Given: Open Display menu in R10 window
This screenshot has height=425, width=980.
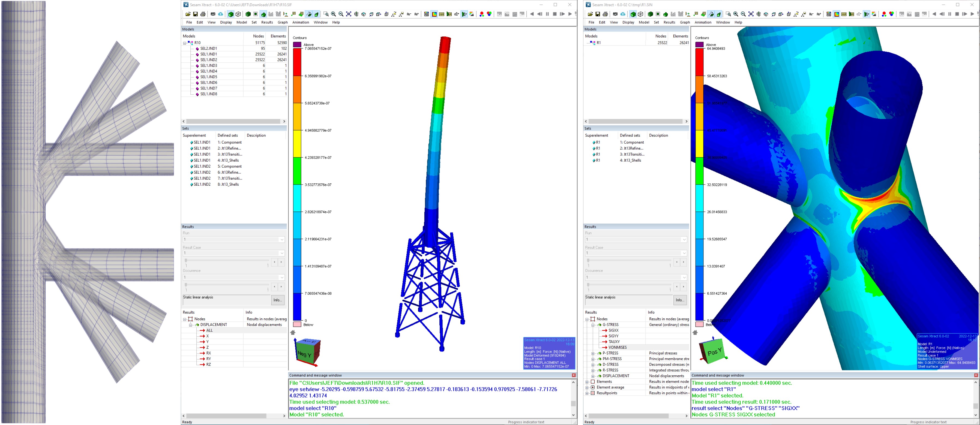Looking at the screenshot, I should coord(226,22).
